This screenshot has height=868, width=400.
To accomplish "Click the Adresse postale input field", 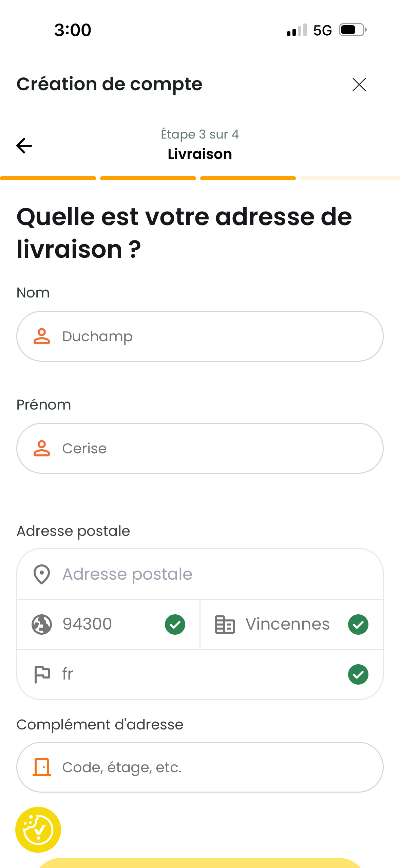I will point(217,574).
